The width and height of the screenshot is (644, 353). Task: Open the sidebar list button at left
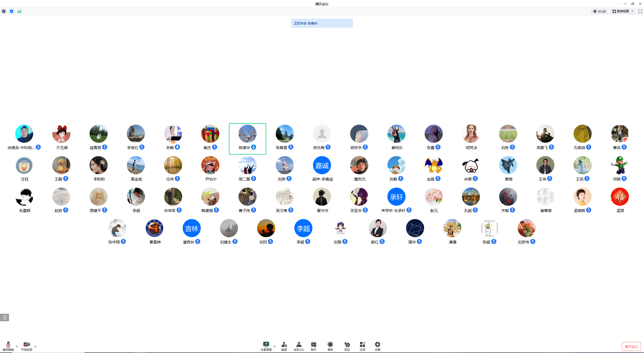point(5,317)
